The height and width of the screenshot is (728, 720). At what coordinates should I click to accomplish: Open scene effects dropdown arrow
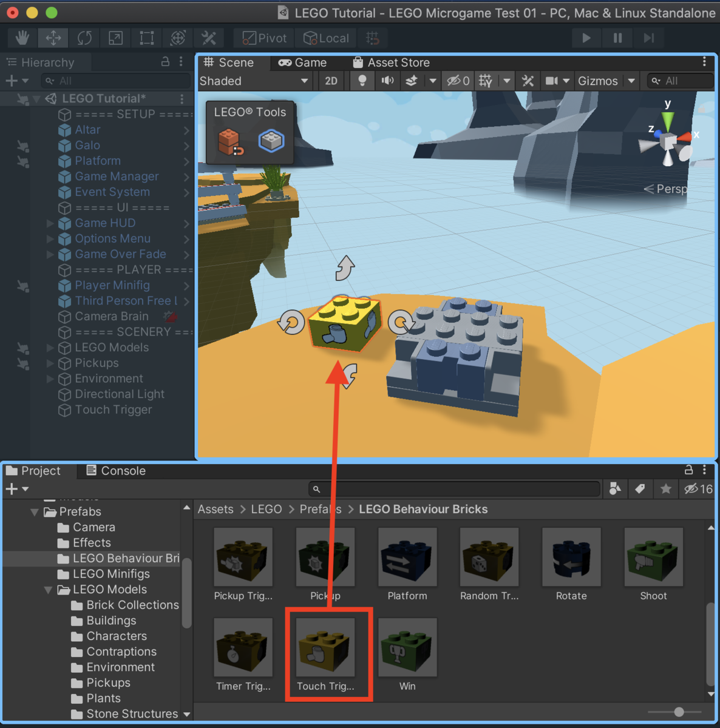coord(432,81)
